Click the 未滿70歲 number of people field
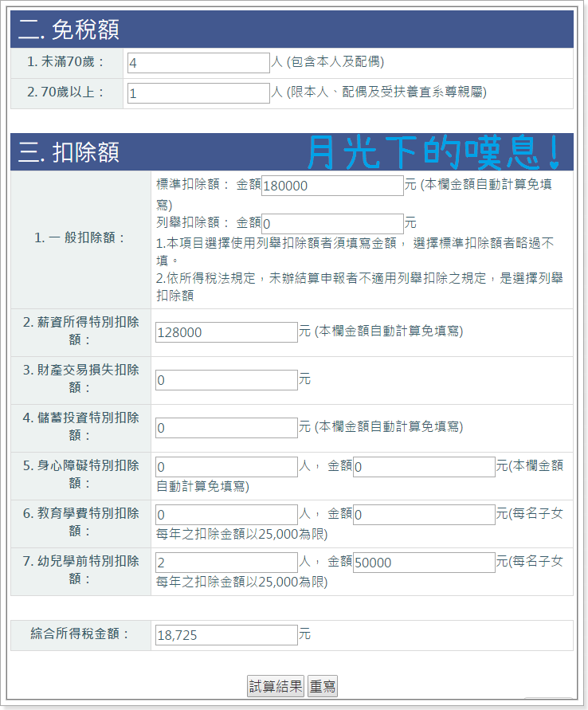Image resolution: width=588 pixels, height=710 pixels. 198,63
